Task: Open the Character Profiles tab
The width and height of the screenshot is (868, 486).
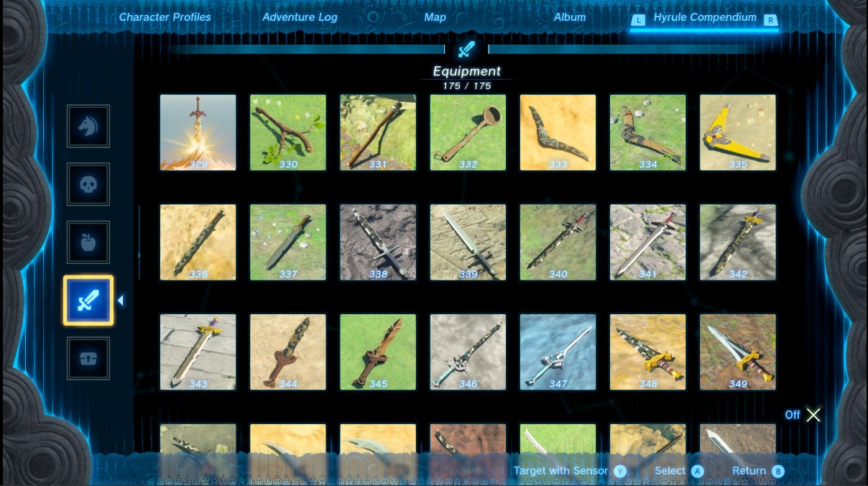Action: pyautogui.click(x=165, y=17)
